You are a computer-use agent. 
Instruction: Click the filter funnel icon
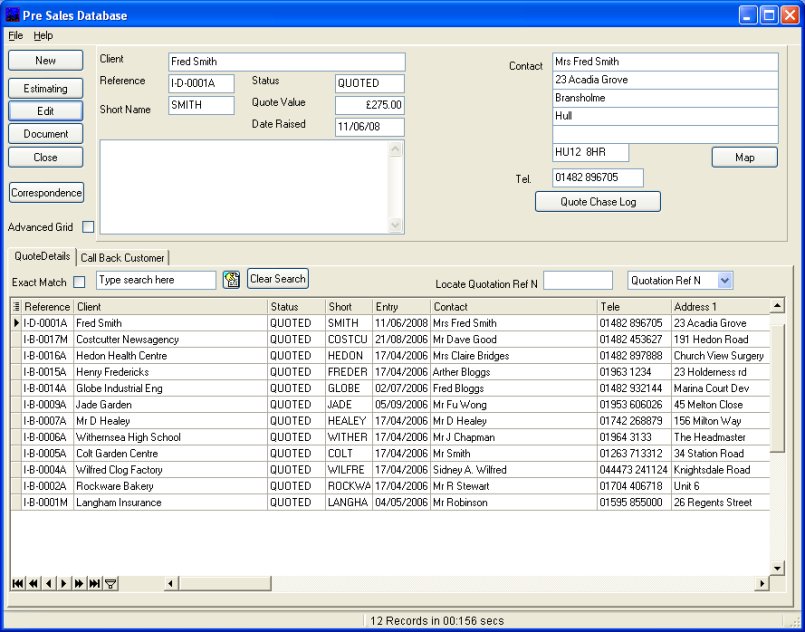click(110, 583)
